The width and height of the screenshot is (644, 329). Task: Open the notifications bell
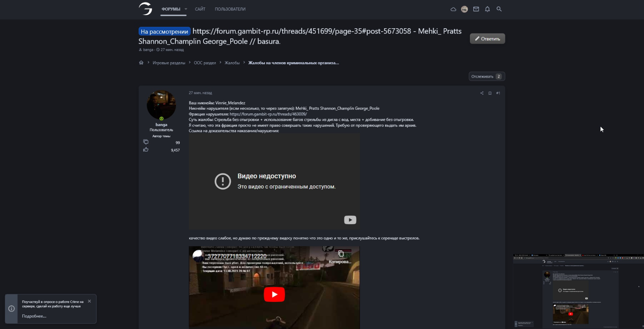tap(487, 9)
